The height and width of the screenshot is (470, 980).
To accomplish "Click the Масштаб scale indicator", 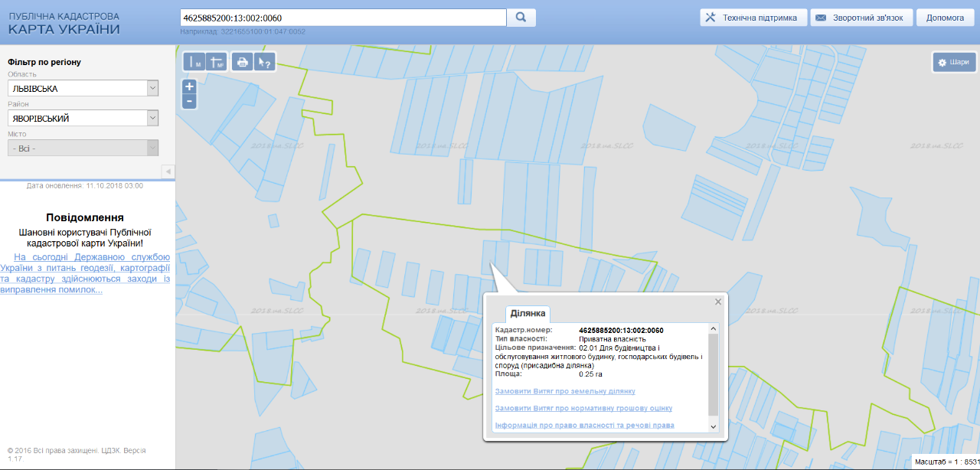I will click(946, 462).
